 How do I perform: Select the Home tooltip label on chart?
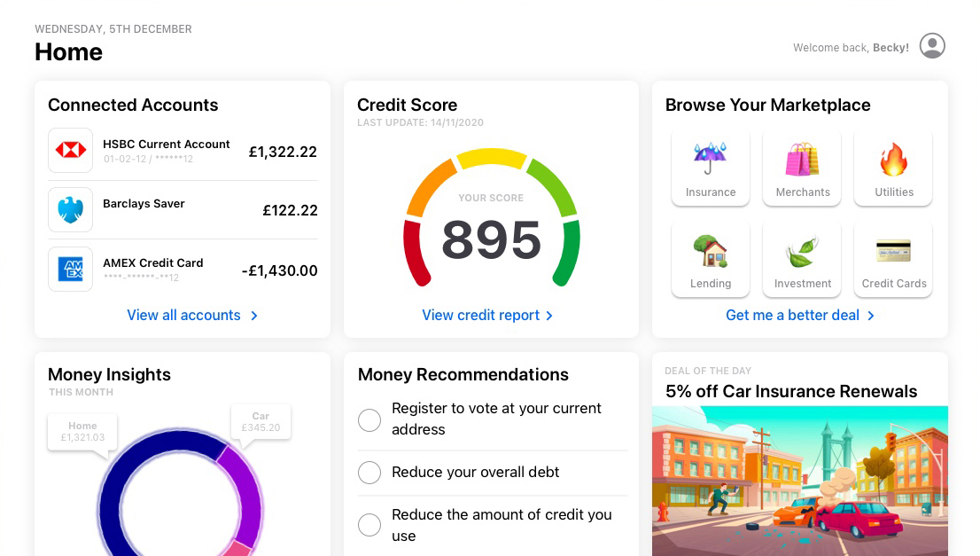83,432
